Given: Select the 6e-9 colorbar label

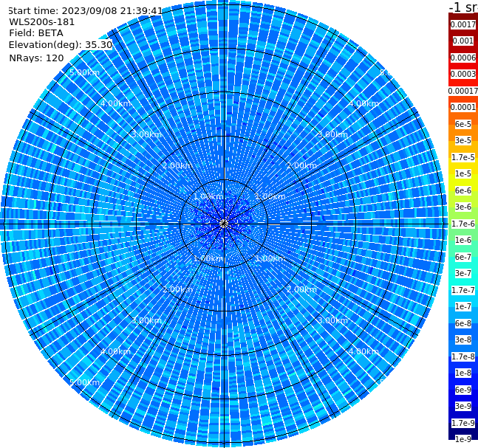Looking at the screenshot, I should point(463,390).
